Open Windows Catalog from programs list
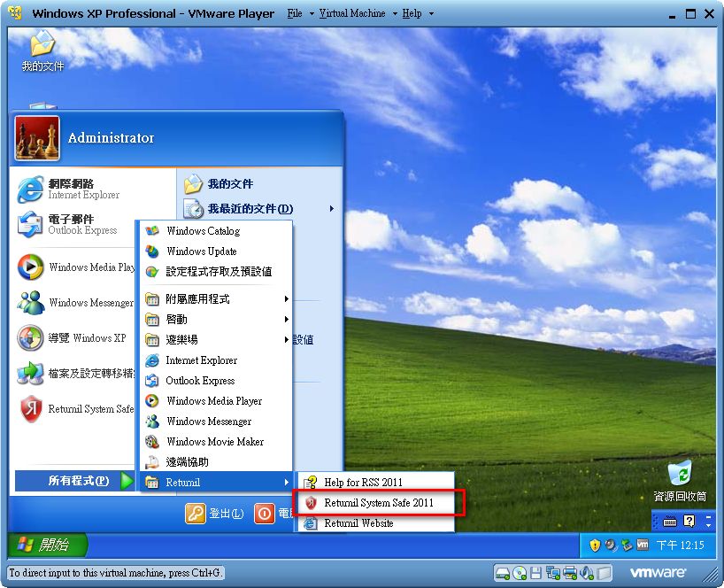The height and width of the screenshot is (588, 724). point(216,230)
